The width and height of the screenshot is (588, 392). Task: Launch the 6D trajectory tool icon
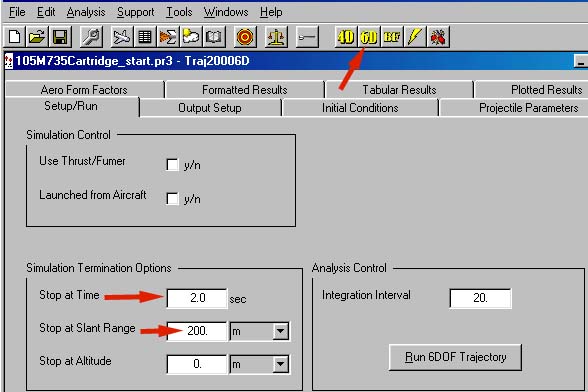369,37
